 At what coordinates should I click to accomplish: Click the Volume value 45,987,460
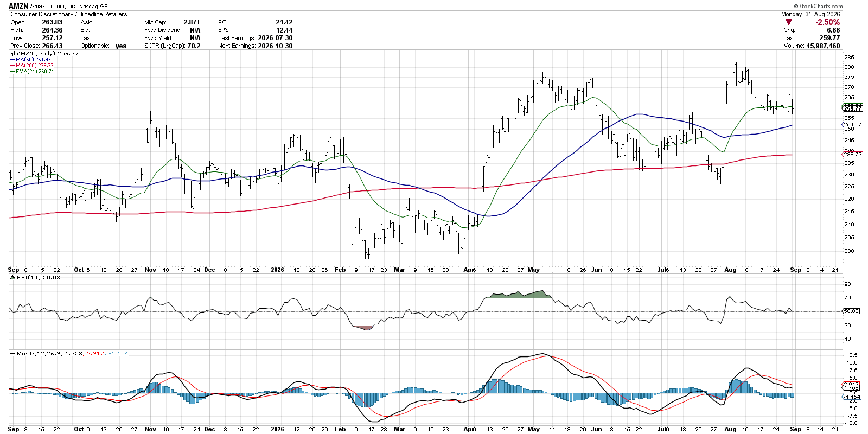pos(823,46)
